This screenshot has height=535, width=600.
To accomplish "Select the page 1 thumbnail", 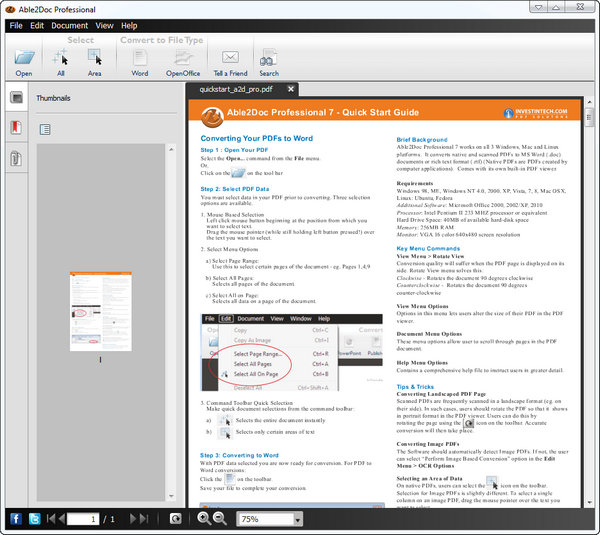I will point(99,308).
